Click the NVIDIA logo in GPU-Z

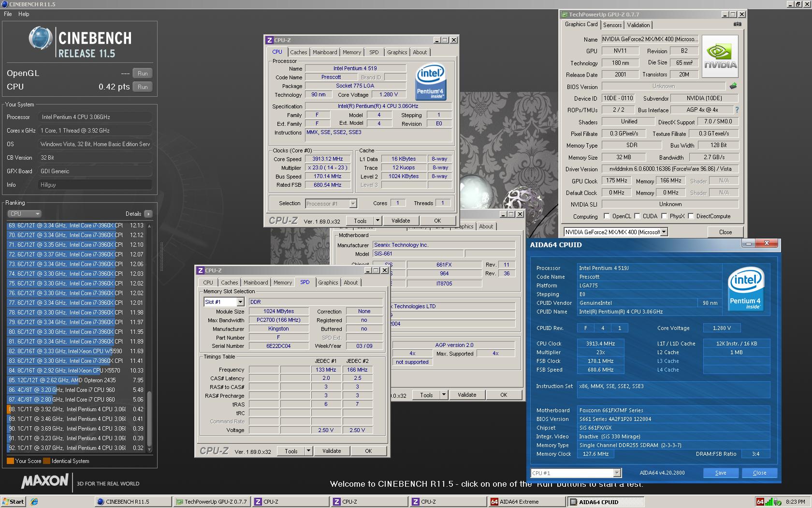[720, 56]
